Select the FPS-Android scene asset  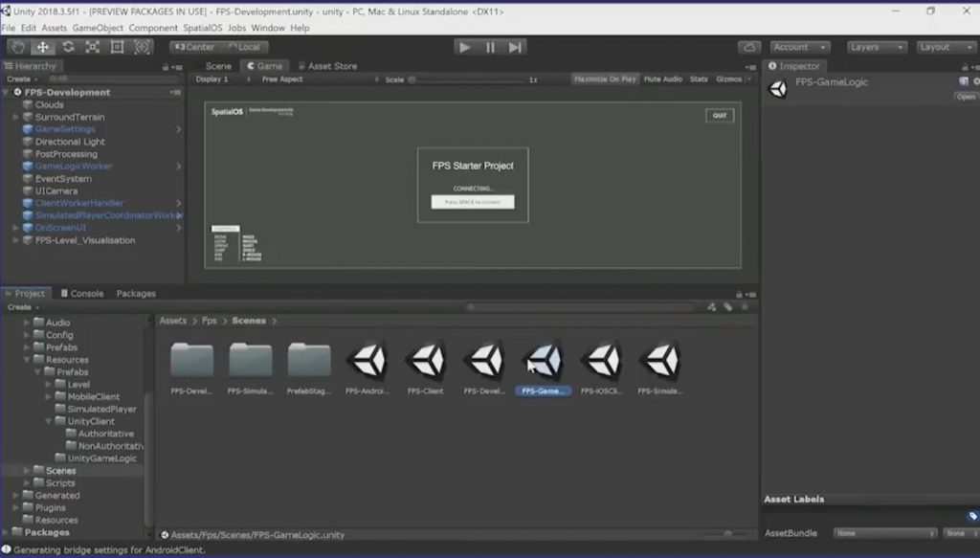coord(367,368)
